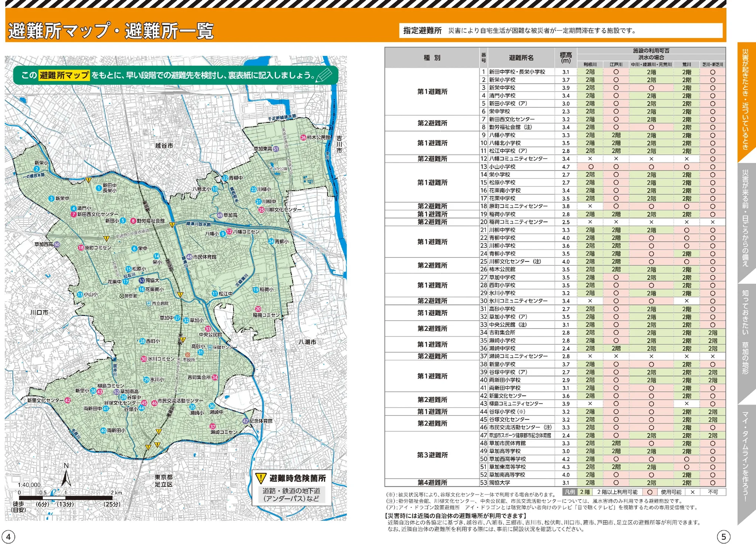Image resolution: width=756 pixels, height=544 pixels.
Task: Select marker 1 beside 新田中 長栄小
Action: pos(99,188)
